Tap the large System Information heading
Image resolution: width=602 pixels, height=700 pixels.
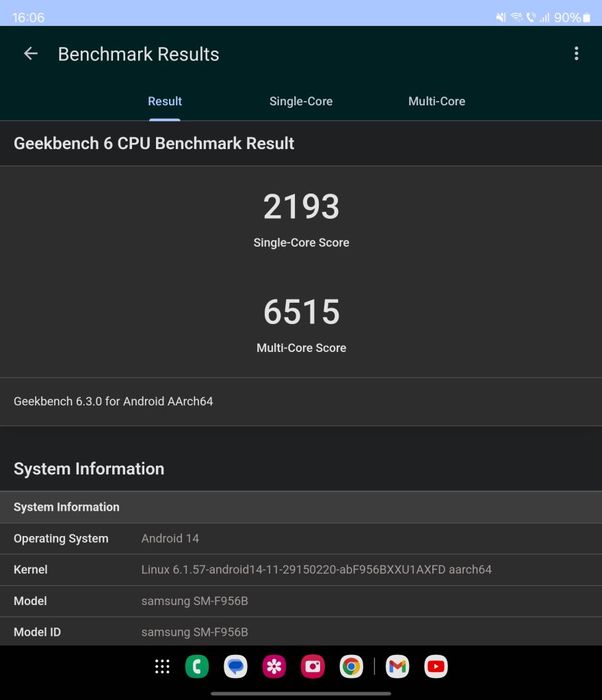(89, 469)
